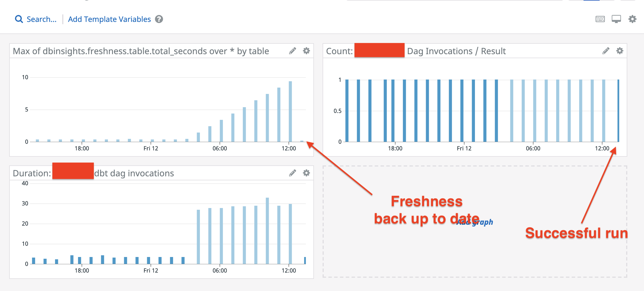
Task: Open template variables help question mark
Action: click(x=159, y=19)
